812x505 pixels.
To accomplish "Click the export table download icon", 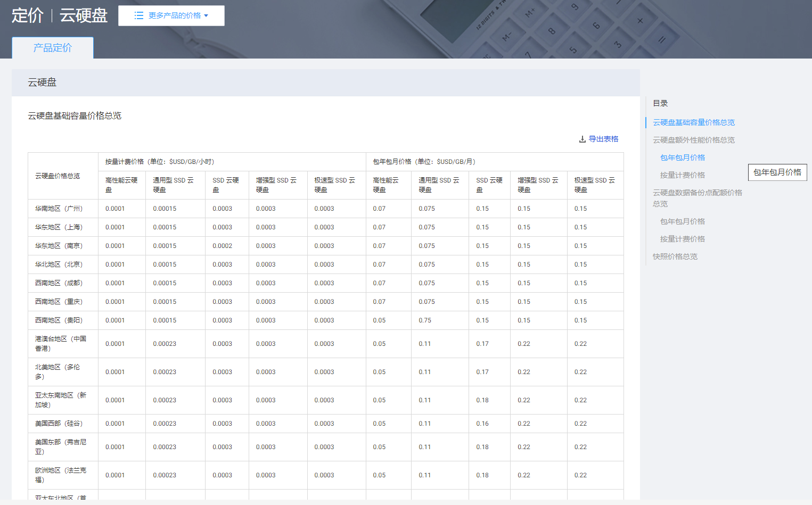I will (x=582, y=139).
